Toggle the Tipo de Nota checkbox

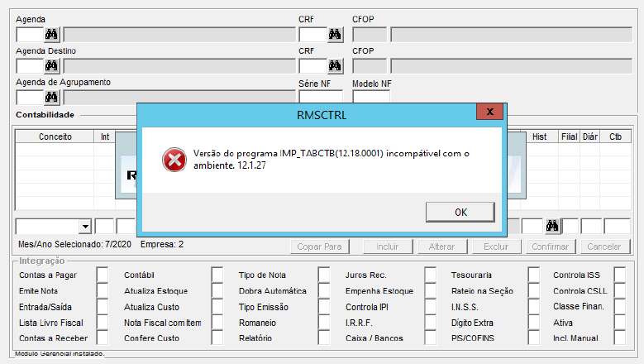pos(324,275)
